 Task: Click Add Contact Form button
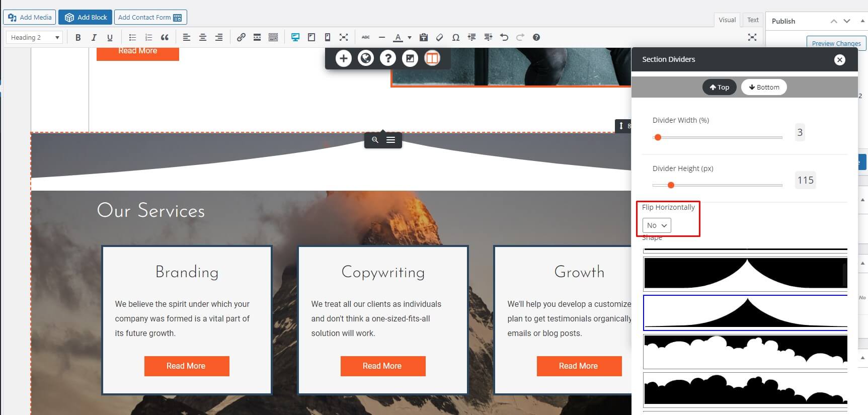tap(150, 17)
